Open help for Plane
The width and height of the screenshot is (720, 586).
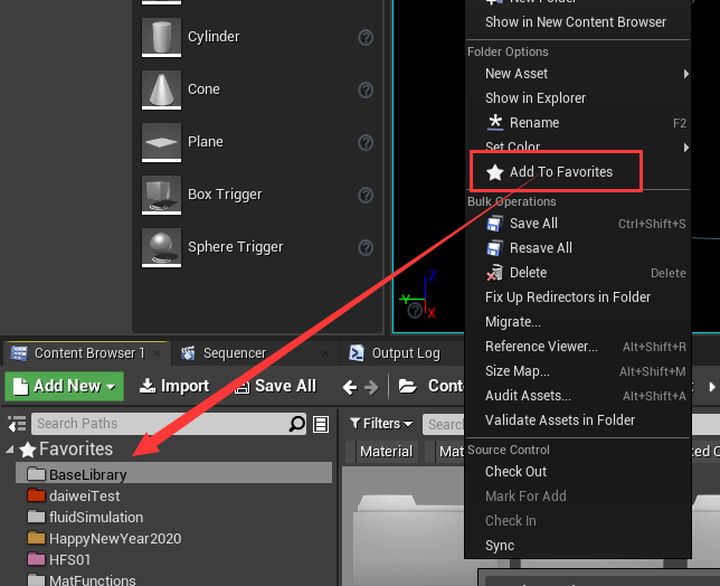[366, 143]
